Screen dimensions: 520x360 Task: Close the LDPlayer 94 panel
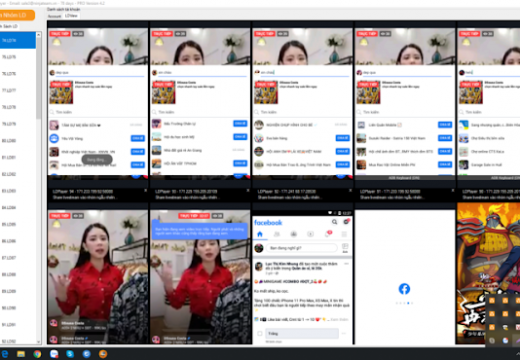point(146,190)
